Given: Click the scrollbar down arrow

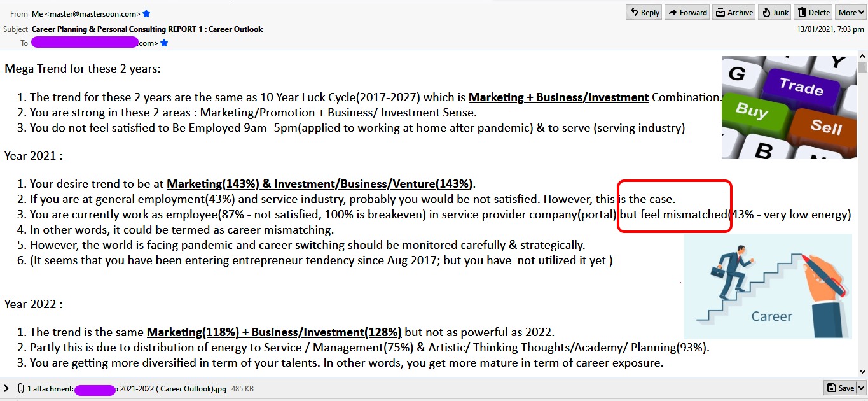Looking at the screenshot, I should click(x=862, y=371).
